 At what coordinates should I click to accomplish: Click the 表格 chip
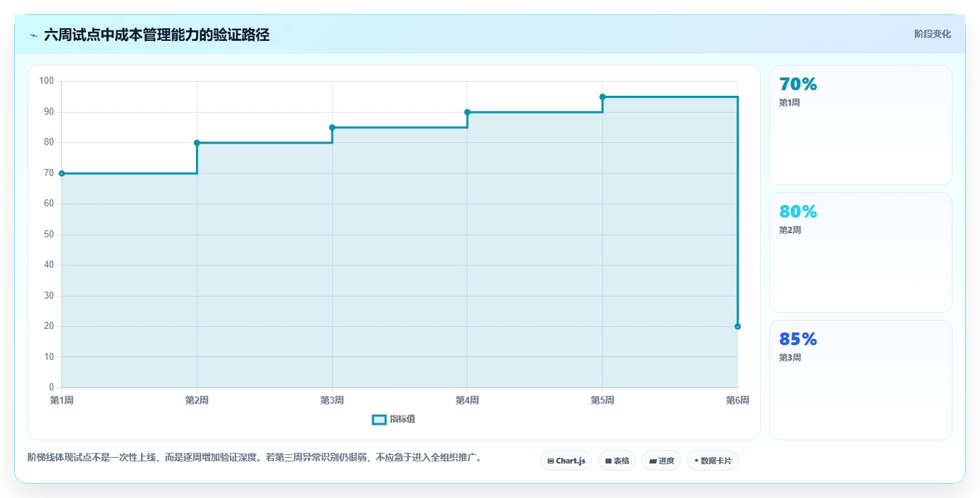tap(617, 461)
